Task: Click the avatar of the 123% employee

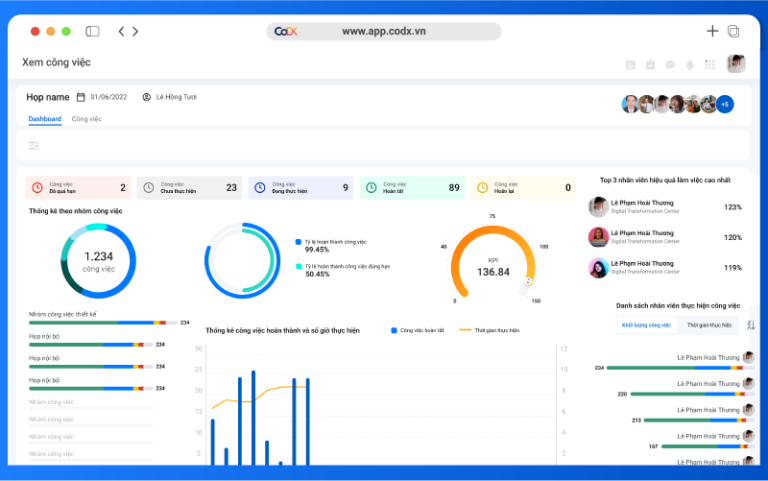Action: [598, 207]
